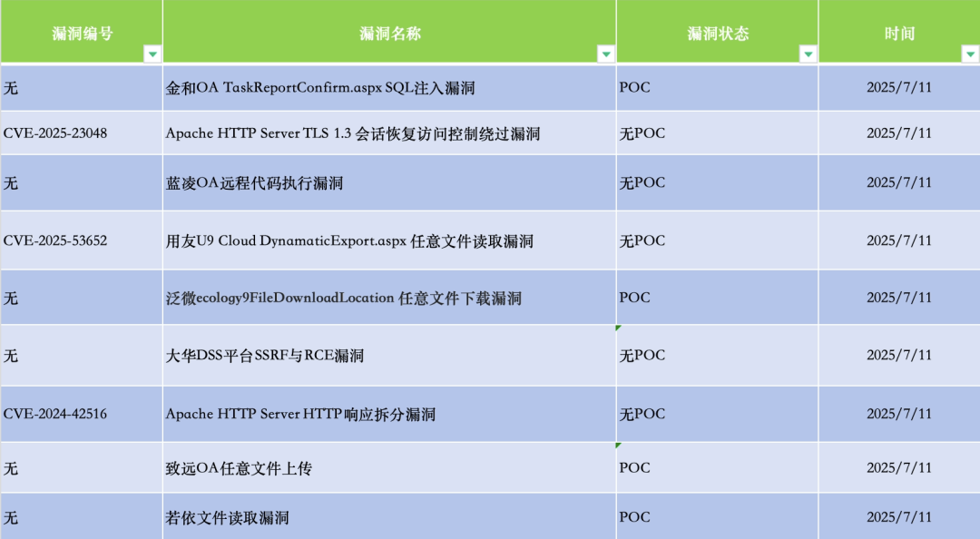Screen dimensions: 980x539
Task: Select the 大华DSS平台SSRF与RCE漏洞 cell
Action: 389,355
